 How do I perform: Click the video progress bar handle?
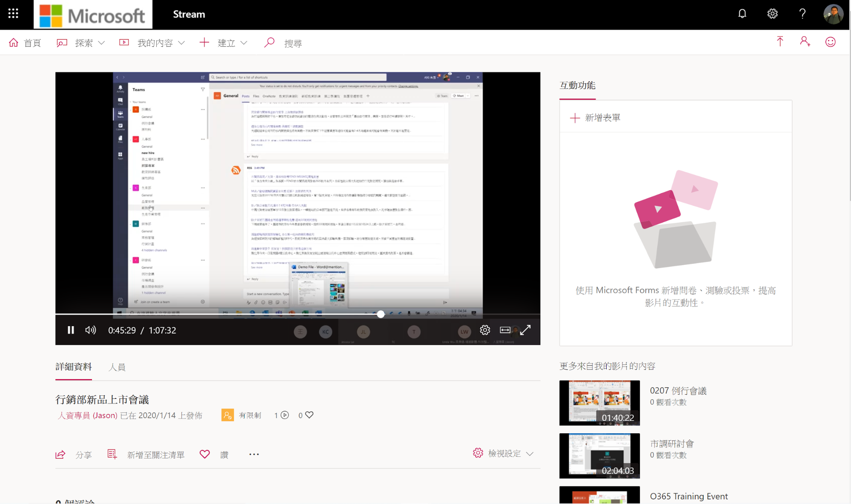(x=381, y=314)
